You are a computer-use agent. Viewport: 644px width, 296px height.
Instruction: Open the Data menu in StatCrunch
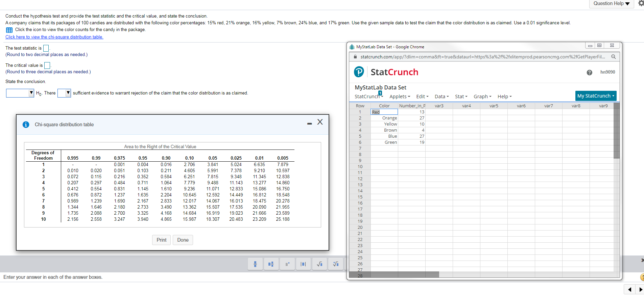click(442, 97)
